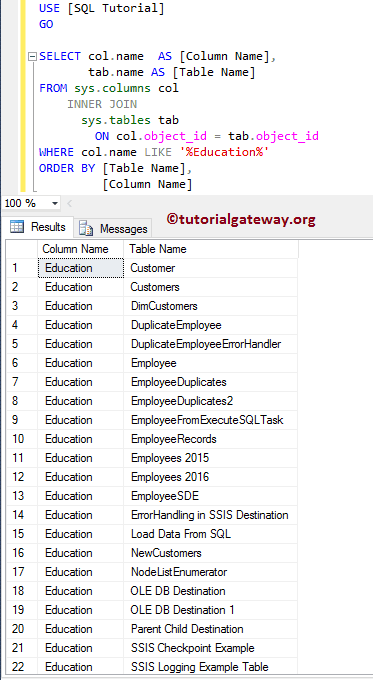
Task: Select the EmployeeDuplicates cell
Action: tap(211, 382)
